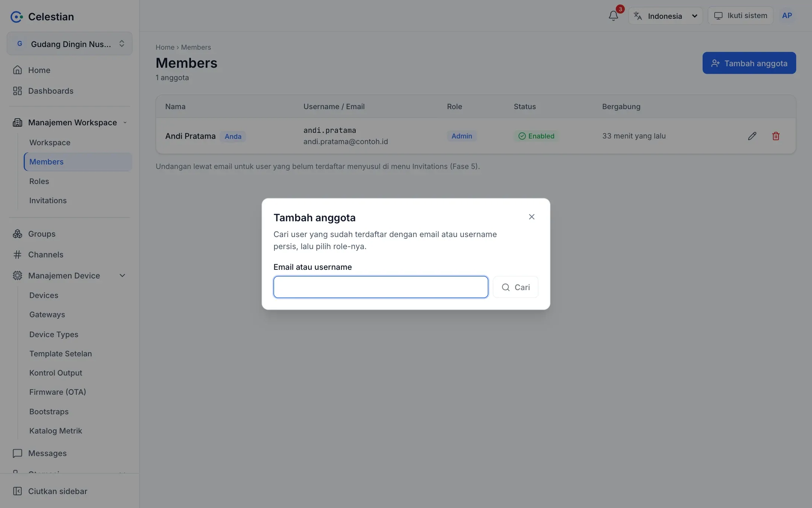Click the Manajemen Device chip icon
Viewport: 812px width, 508px height.
(17, 275)
